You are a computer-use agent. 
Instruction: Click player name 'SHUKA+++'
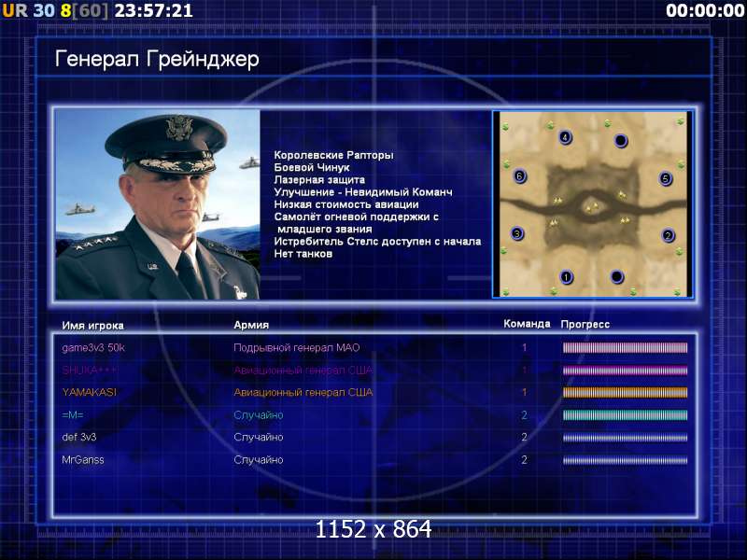pos(90,370)
